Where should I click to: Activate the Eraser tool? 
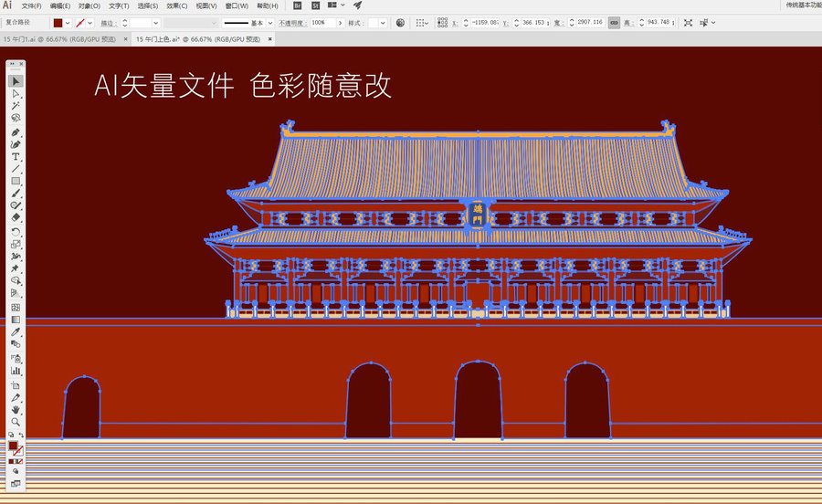16,217
